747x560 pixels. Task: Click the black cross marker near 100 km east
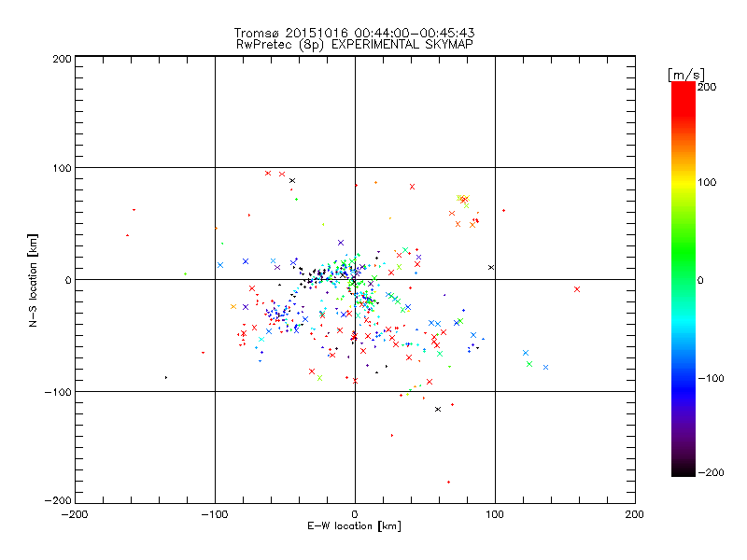click(x=491, y=267)
